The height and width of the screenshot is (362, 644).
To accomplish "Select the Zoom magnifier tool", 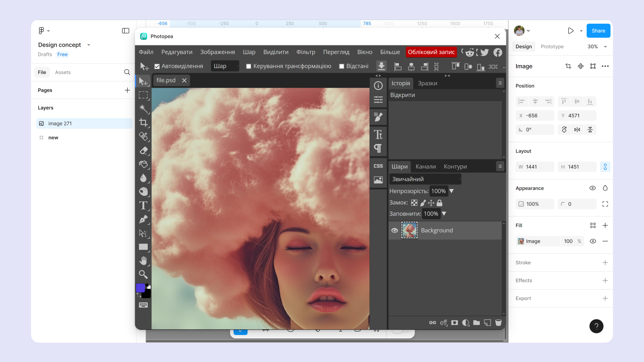I will click(143, 274).
